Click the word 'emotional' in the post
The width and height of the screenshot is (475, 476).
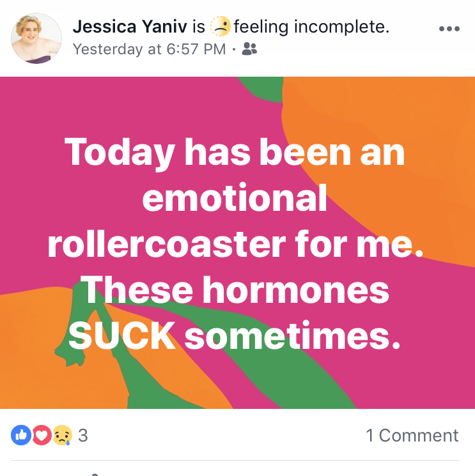tap(235, 198)
